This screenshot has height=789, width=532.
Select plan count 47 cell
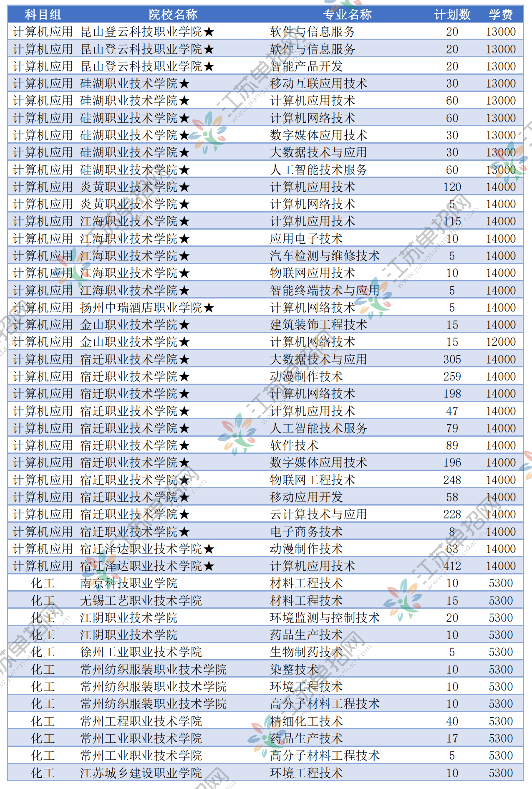[452, 411]
